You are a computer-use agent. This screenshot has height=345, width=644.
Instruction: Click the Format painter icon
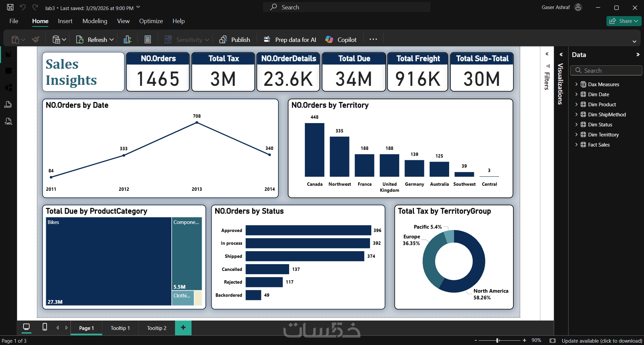(36, 40)
